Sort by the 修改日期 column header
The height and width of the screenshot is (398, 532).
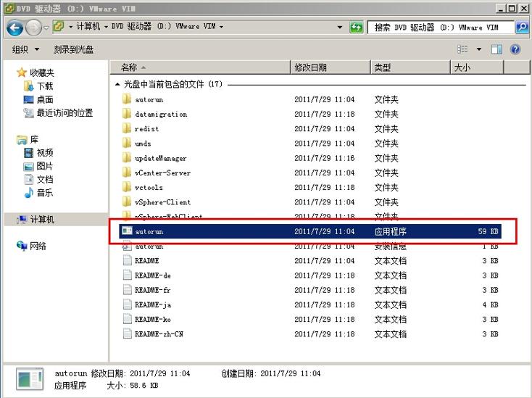tap(331, 67)
